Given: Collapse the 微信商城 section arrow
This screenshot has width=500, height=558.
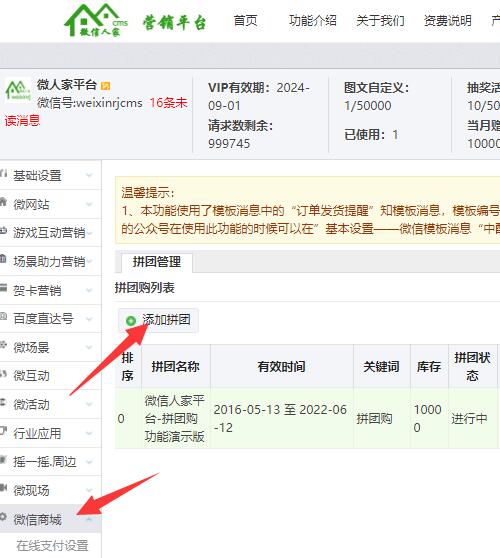Looking at the screenshot, I should pos(89,520).
